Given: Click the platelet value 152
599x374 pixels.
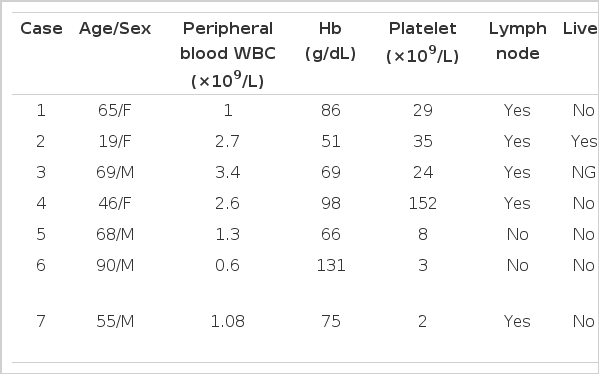Looking at the screenshot, I should click(423, 203).
